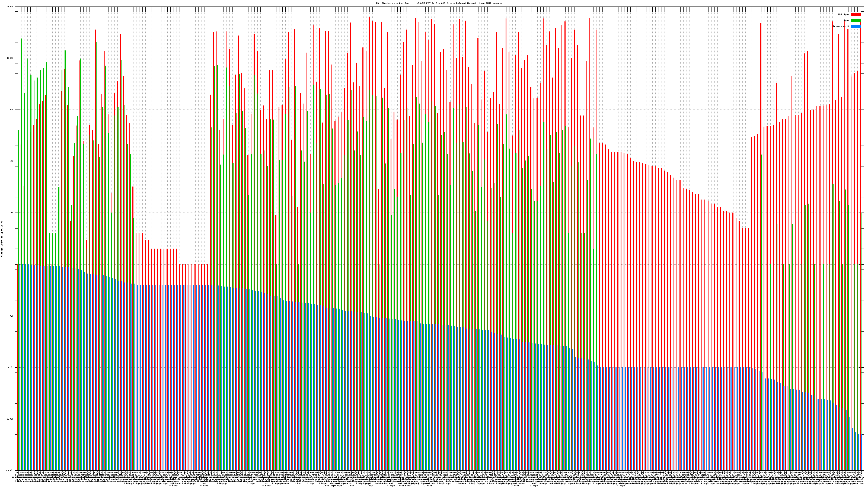
Task: Click the 0.0001 y-axis tick label
Action: pyautogui.click(x=10, y=470)
